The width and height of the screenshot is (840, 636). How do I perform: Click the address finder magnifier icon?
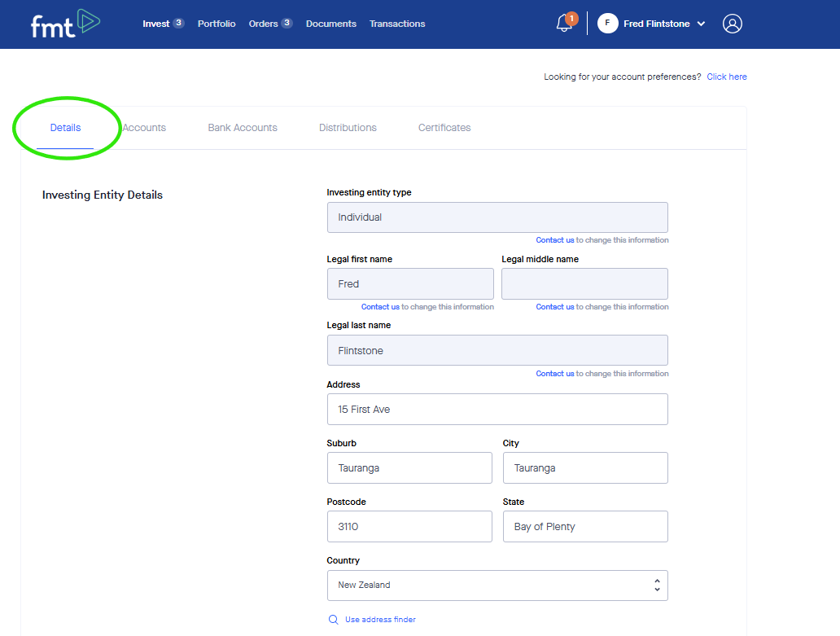333,620
